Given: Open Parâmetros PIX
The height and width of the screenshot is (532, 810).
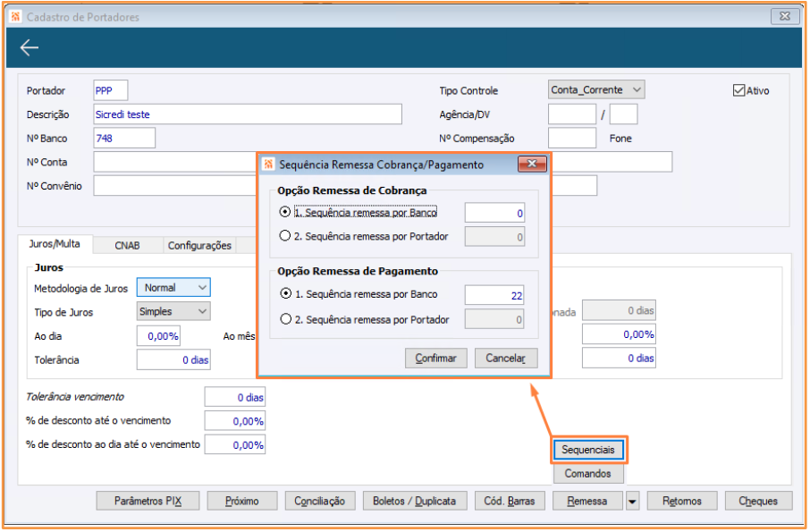Looking at the screenshot, I should (148, 501).
